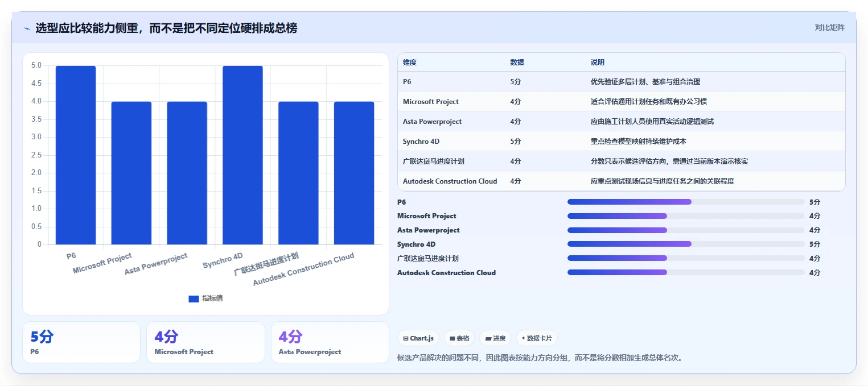
Task: Click the P6 progress bar
Action: [686, 202]
